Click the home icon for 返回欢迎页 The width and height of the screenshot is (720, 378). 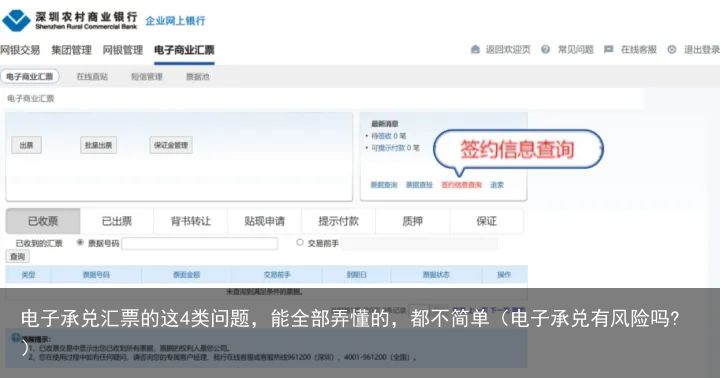tap(475, 49)
